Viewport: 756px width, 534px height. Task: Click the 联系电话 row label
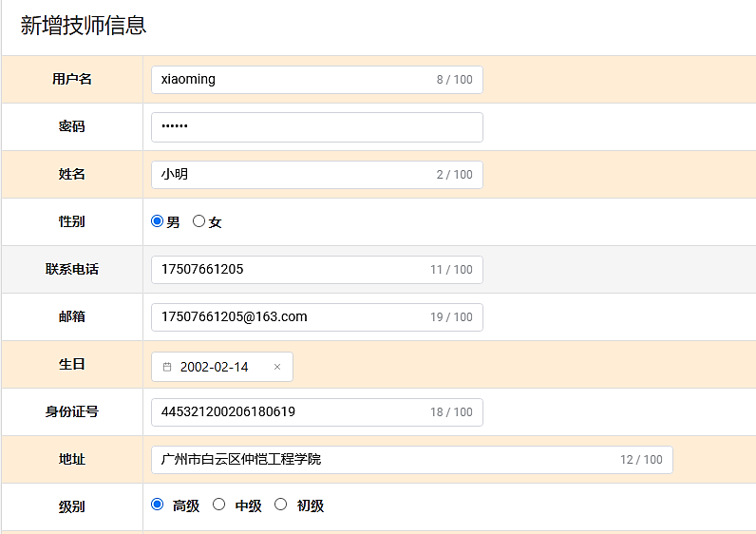tap(72, 270)
